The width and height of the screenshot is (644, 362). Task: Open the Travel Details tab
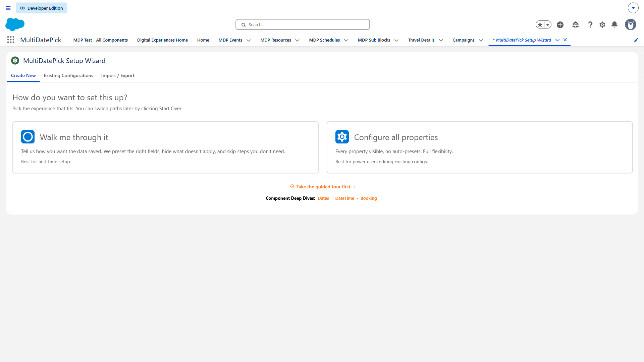pos(421,40)
